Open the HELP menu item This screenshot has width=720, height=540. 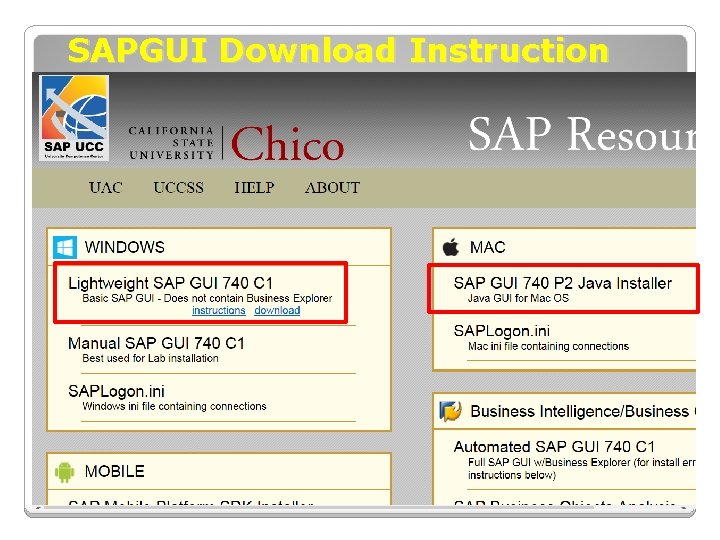point(254,188)
